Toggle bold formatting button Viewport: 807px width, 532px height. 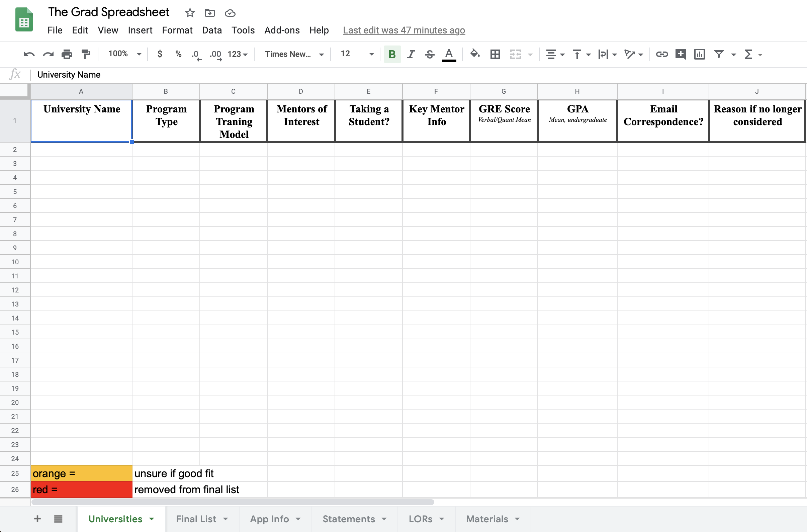coord(392,54)
